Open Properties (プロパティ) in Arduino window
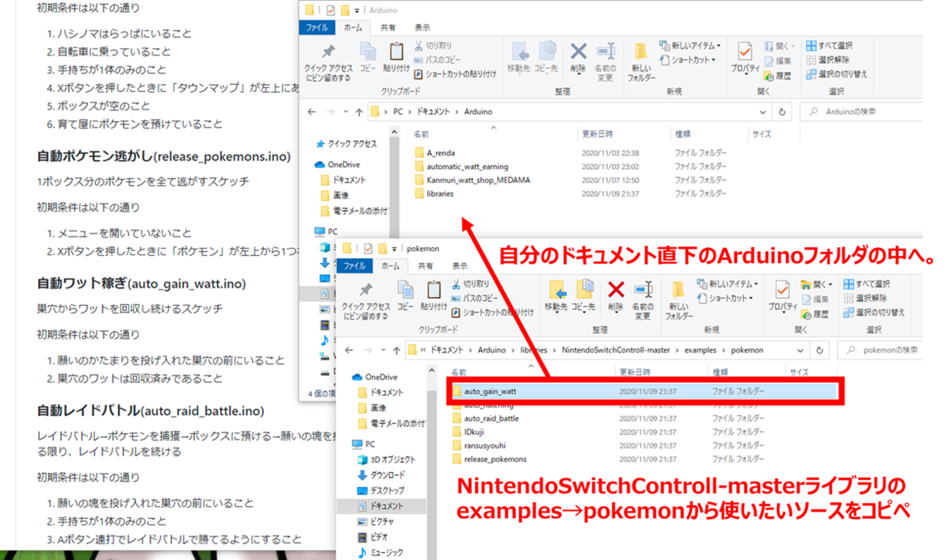 pos(744,58)
